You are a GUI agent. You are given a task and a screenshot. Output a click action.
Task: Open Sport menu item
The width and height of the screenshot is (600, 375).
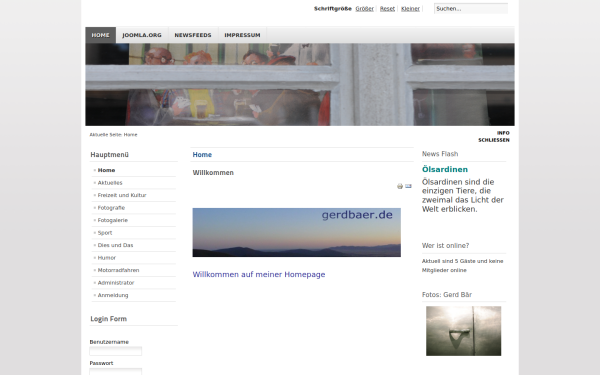coord(105,233)
